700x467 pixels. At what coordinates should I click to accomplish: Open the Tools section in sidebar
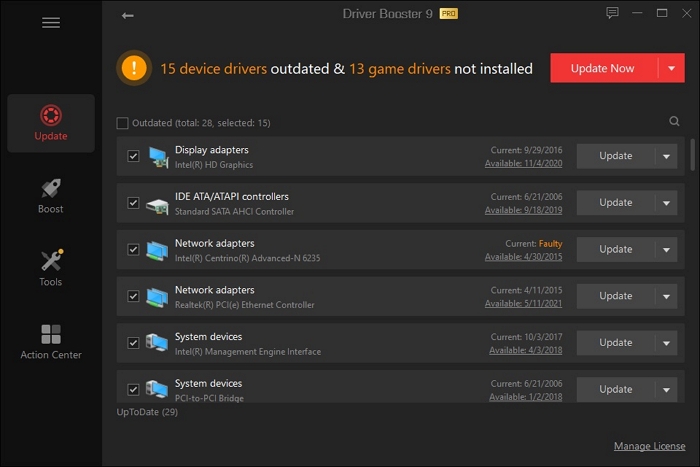(50, 268)
